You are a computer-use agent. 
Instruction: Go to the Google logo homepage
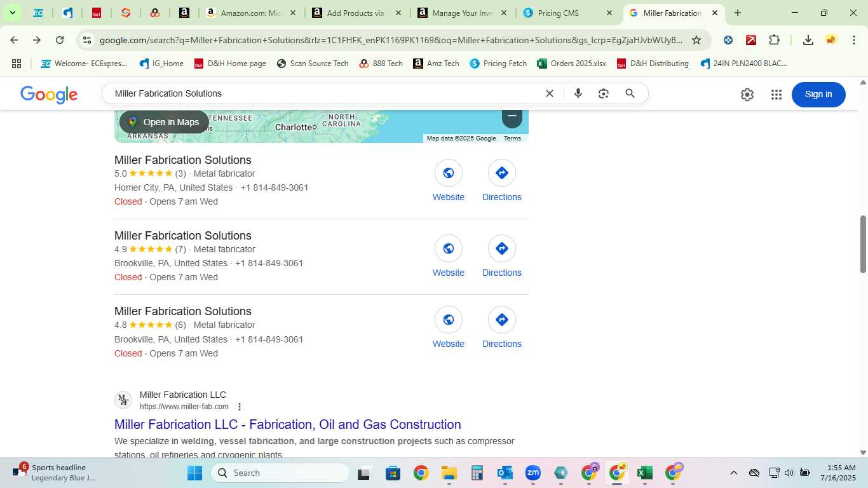[x=49, y=95]
